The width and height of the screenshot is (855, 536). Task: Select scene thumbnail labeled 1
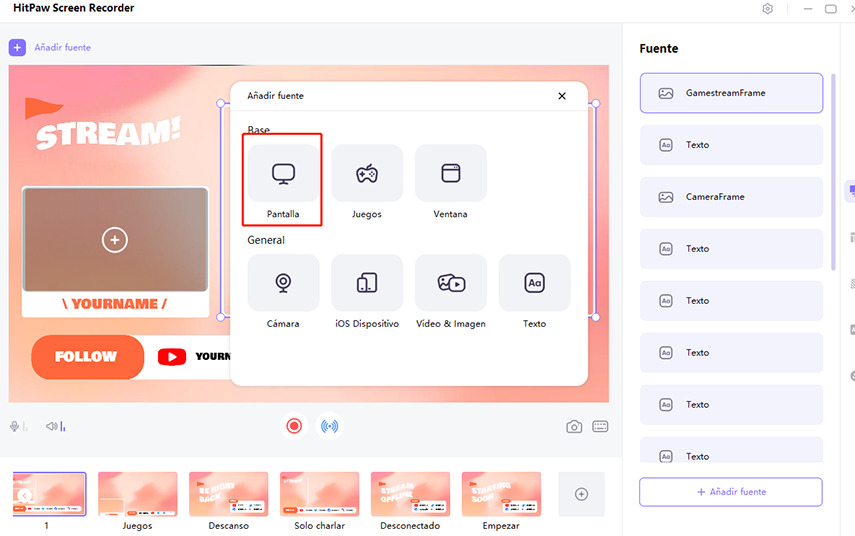(x=49, y=494)
